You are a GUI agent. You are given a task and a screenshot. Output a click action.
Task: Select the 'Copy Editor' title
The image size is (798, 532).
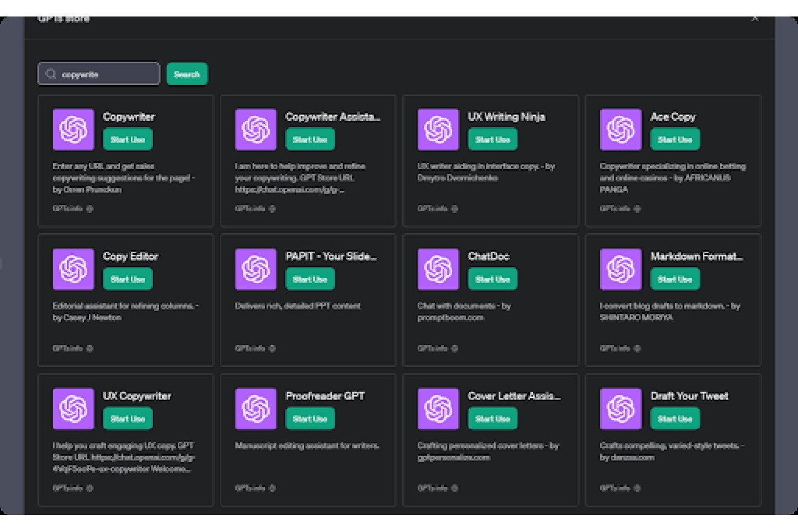pos(130,256)
